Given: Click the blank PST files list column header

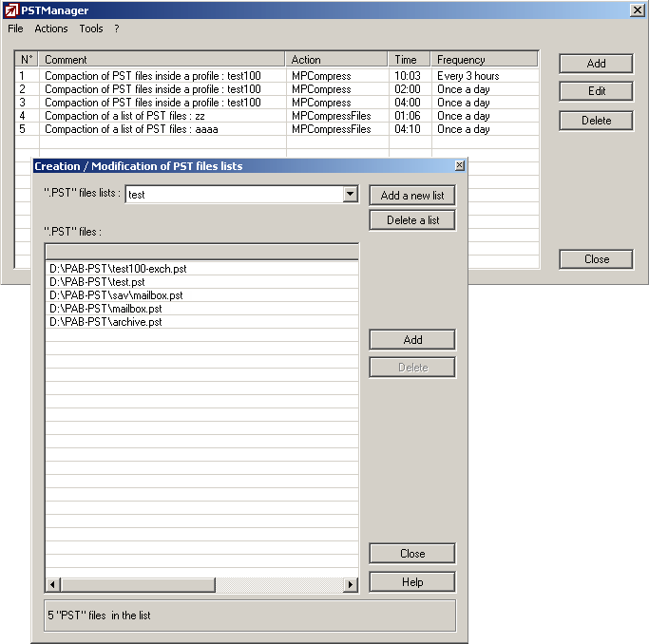Looking at the screenshot, I should 201,252.
